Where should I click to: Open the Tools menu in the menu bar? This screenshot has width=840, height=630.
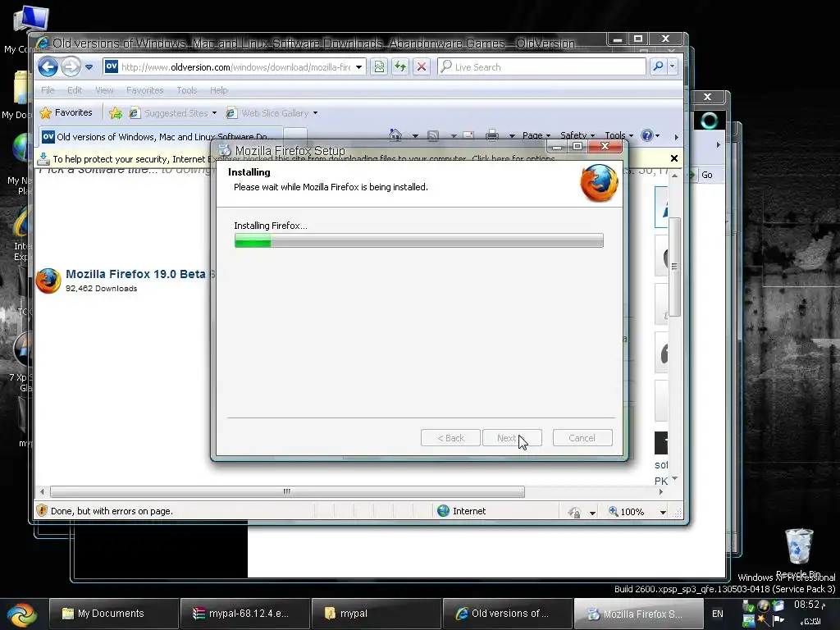pos(187,90)
